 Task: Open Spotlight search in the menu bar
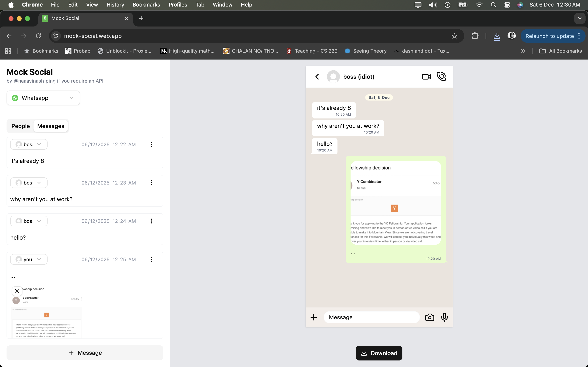[493, 5]
